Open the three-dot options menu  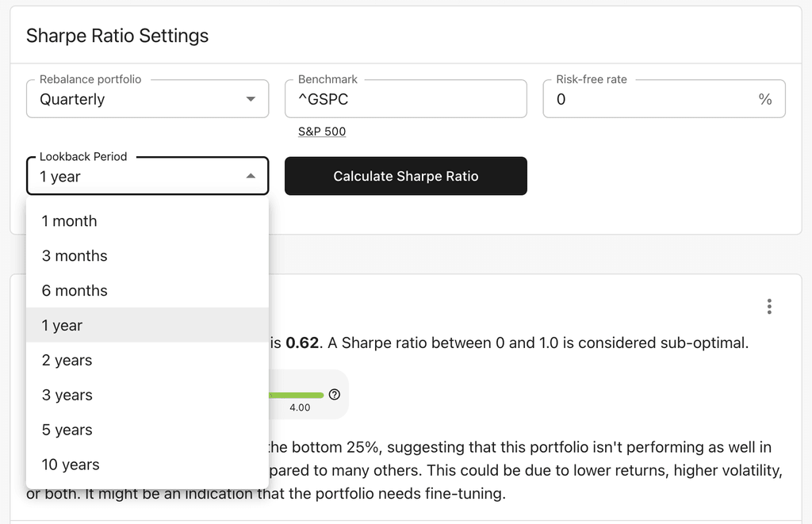click(x=769, y=307)
